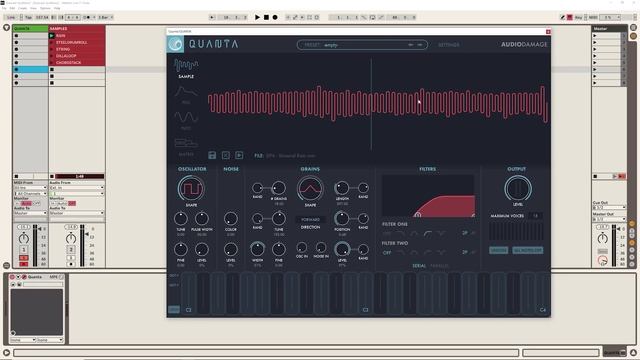Screen dimensions: 640x360
Task: Toggle track 2 activator button
Action: [71, 249]
